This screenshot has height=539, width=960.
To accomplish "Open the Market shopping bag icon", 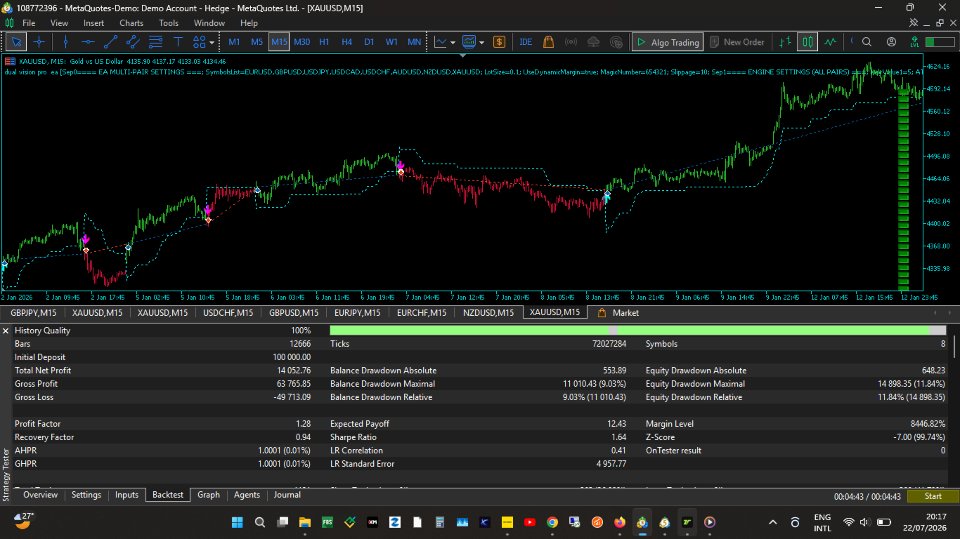I will (549, 42).
